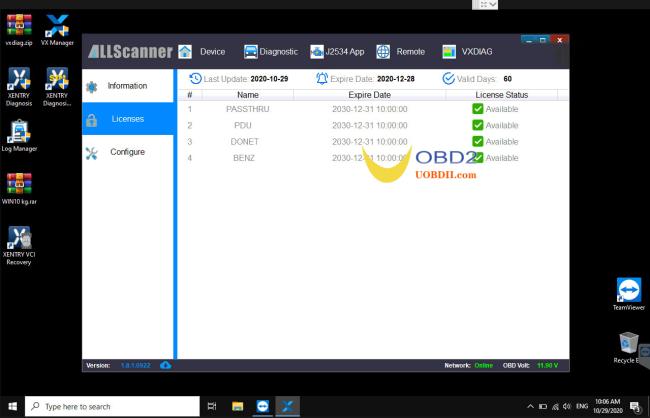Viewport: 650px width, 418px height.
Task: Open the Device home tab
Action: pyautogui.click(x=201, y=52)
